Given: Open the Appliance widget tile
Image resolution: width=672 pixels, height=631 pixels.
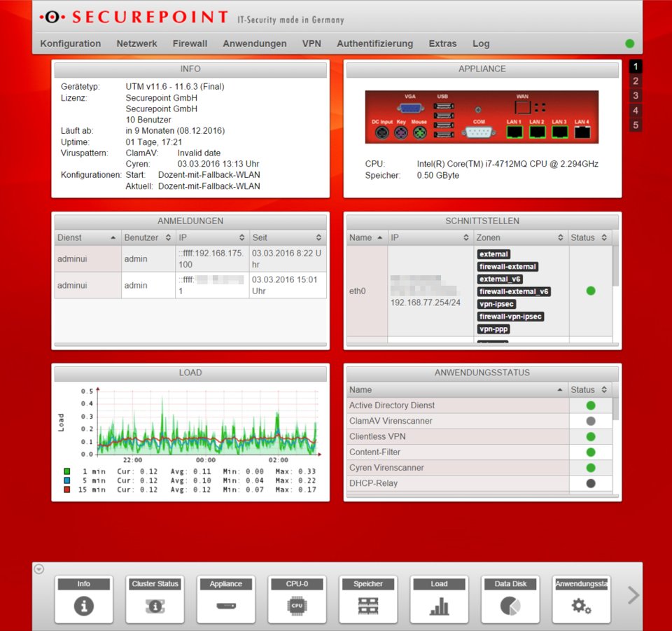Looking at the screenshot, I should coord(226,599).
